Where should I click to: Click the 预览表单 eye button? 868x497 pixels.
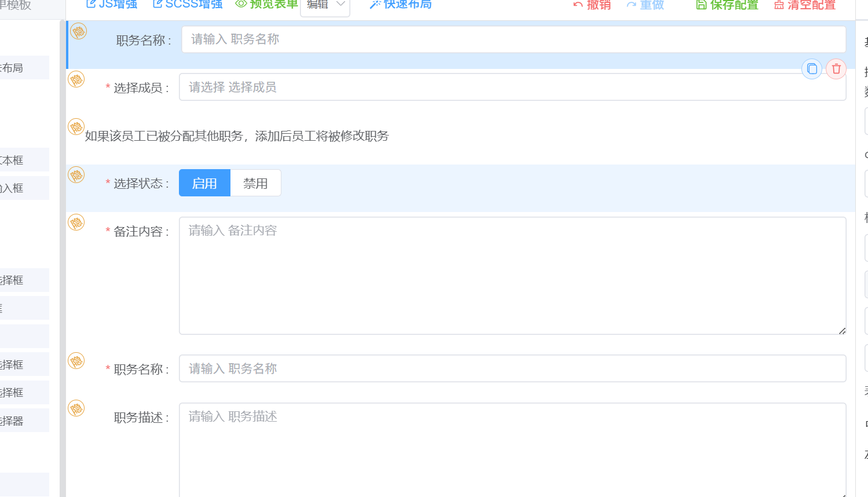pyautogui.click(x=266, y=5)
